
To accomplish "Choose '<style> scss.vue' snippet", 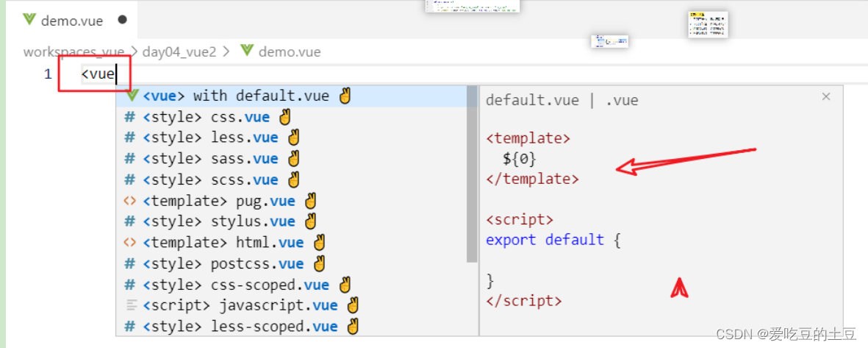I will pos(210,180).
